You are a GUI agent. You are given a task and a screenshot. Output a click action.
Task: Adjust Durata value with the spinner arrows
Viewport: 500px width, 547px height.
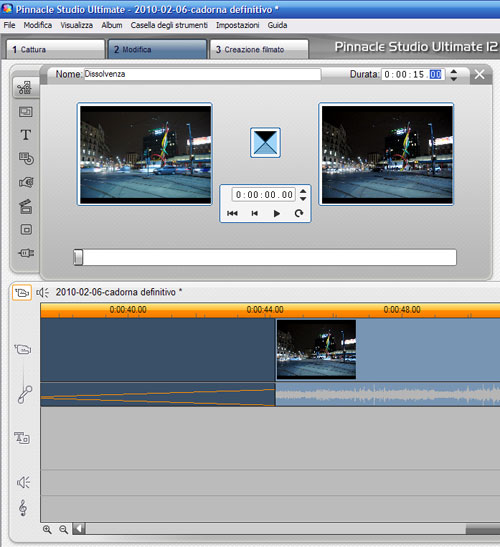[454, 75]
